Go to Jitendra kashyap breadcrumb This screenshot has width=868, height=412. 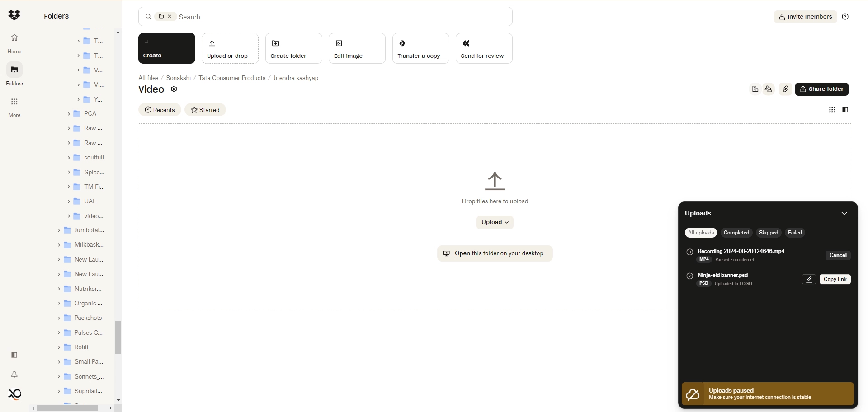[x=296, y=78]
